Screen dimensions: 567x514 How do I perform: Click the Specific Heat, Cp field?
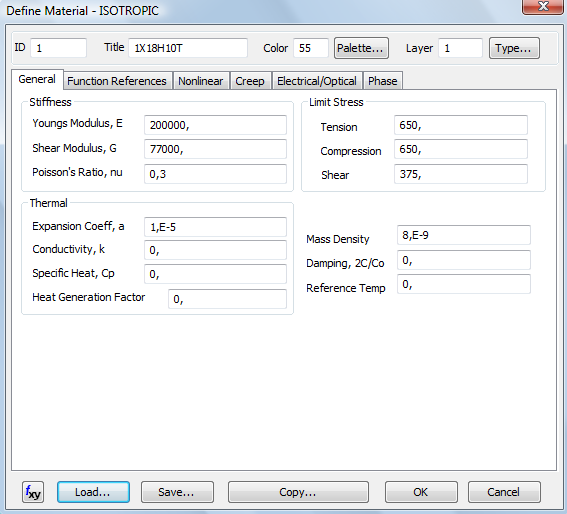216,274
